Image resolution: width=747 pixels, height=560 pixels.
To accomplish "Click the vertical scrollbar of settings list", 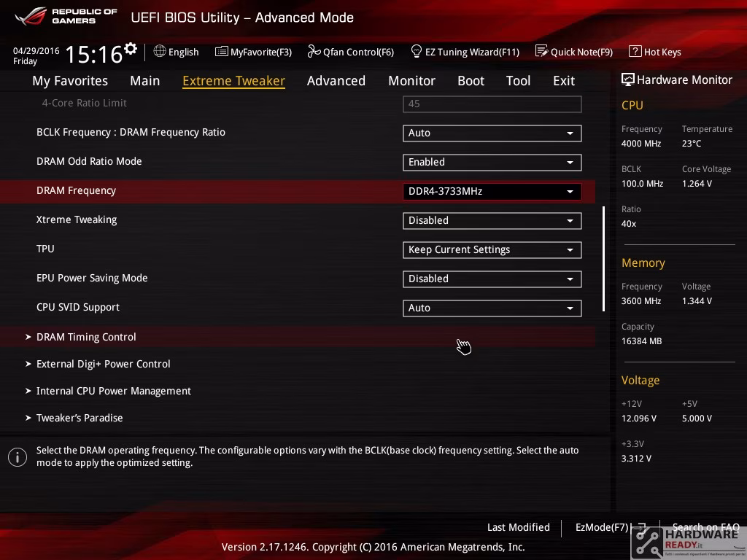I will coord(603,259).
